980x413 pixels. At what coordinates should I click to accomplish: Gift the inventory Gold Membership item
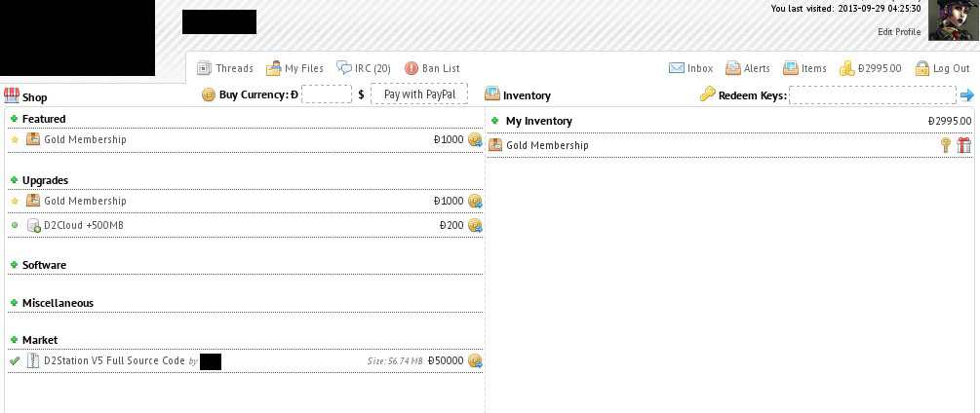click(x=963, y=145)
